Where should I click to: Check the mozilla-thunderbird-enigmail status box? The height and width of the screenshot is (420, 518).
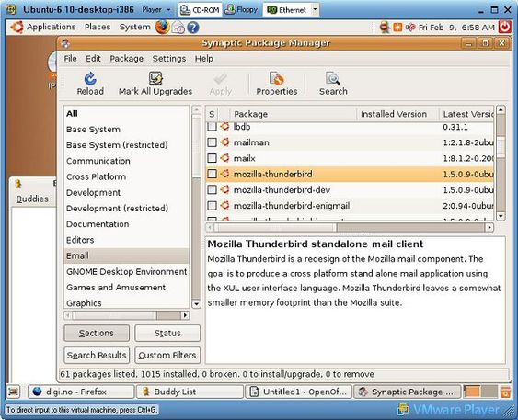pyautogui.click(x=212, y=206)
